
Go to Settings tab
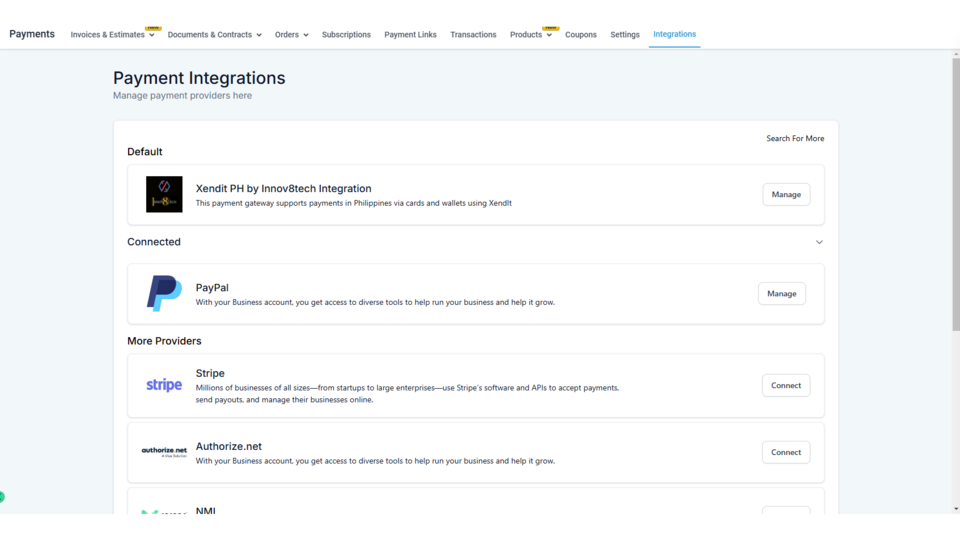click(625, 35)
